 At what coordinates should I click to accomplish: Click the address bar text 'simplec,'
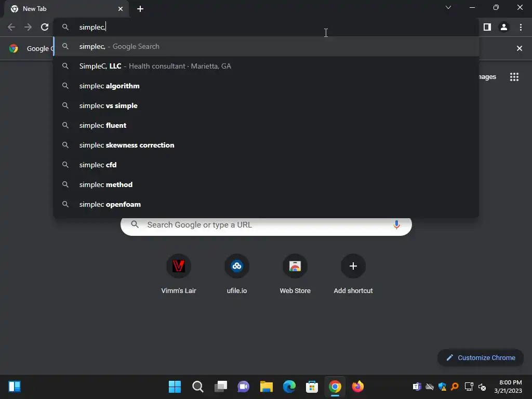tap(92, 27)
